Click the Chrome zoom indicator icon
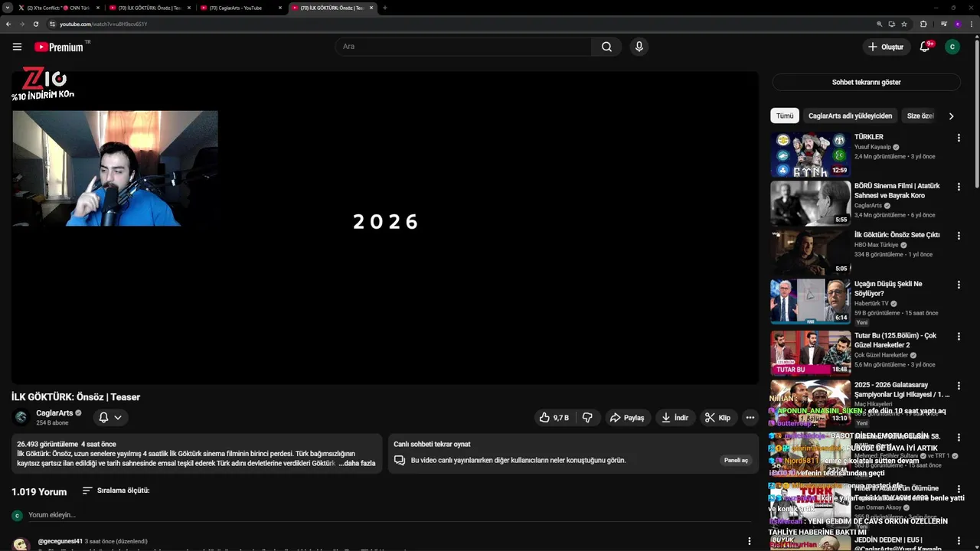 click(880, 24)
